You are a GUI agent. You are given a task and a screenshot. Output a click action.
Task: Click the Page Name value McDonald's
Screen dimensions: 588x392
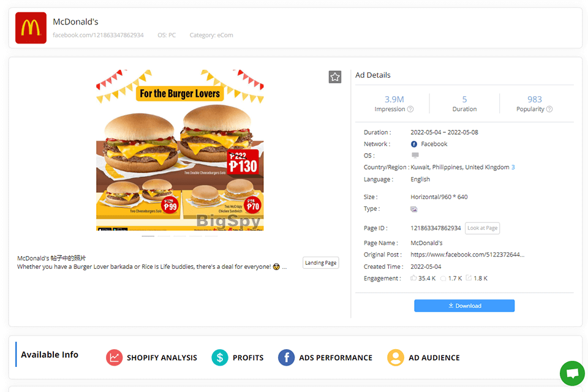point(426,243)
